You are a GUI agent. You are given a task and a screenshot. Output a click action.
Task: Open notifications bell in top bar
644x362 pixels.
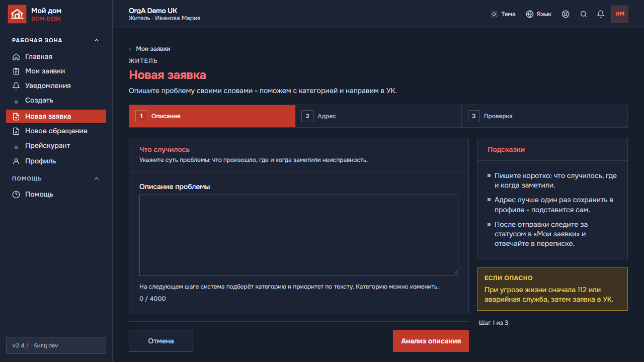[x=601, y=14]
